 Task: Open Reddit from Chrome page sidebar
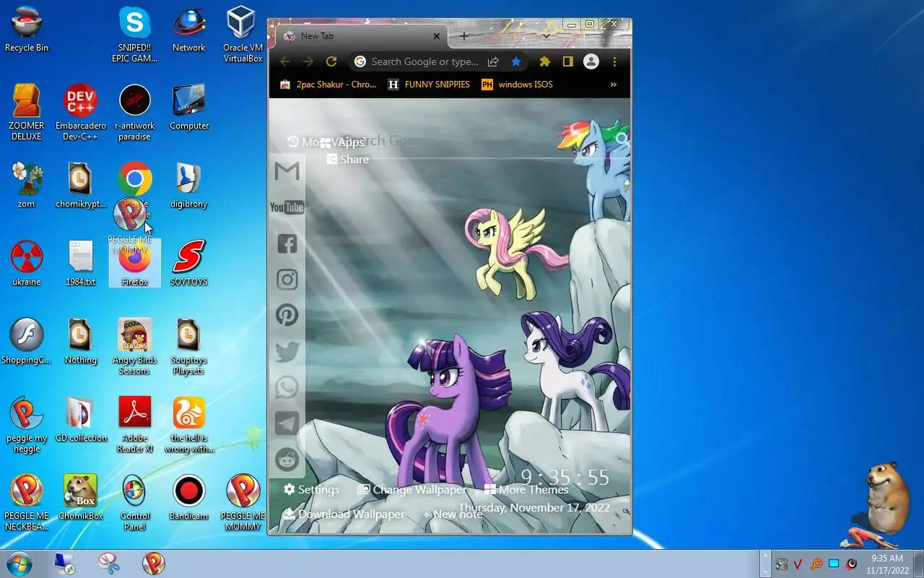287,460
